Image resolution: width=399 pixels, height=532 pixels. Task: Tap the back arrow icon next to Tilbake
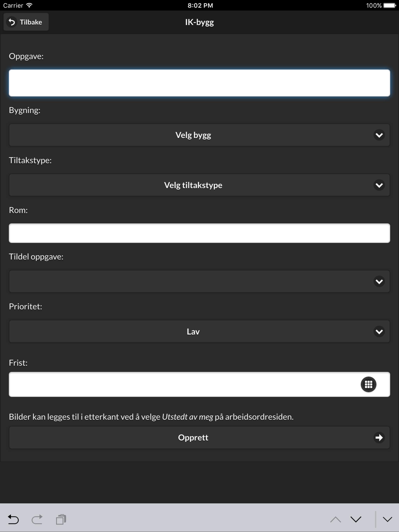pyautogui.click(x=11, y=22)
